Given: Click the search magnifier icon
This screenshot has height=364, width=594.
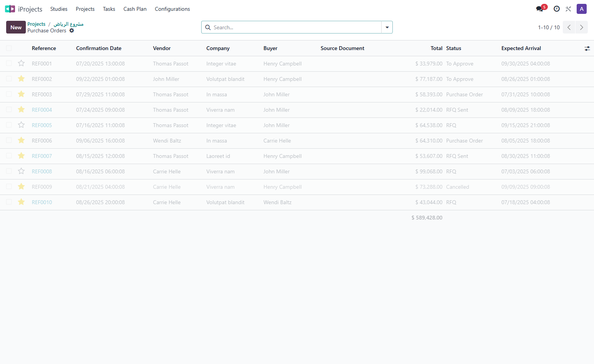Looking at the screenshot, I should (x=208, y=27).
